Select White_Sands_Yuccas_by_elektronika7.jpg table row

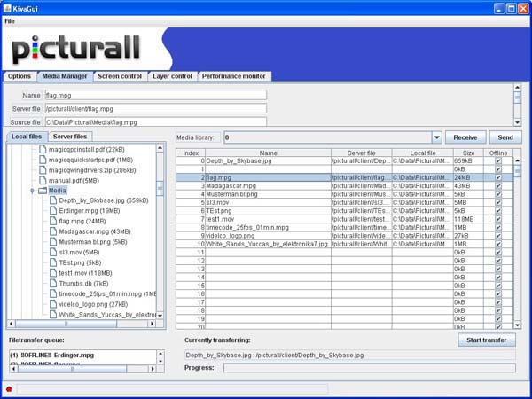(344, 244)
